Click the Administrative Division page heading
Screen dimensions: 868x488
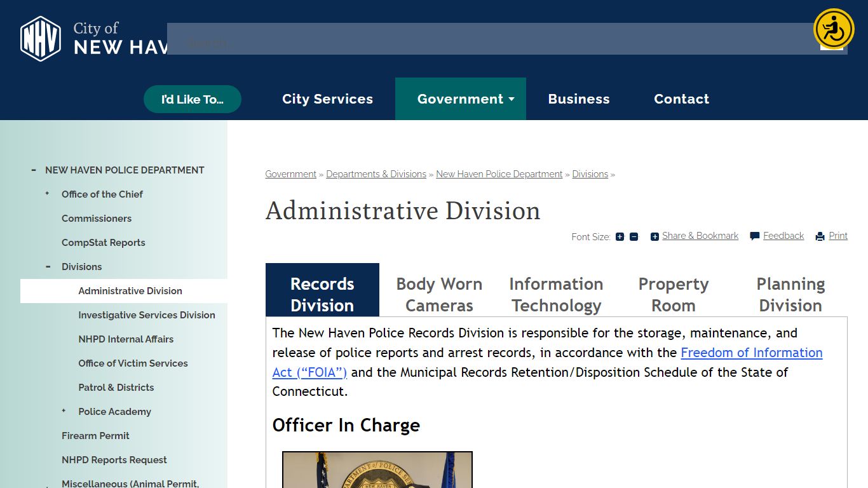pos(403,210)
